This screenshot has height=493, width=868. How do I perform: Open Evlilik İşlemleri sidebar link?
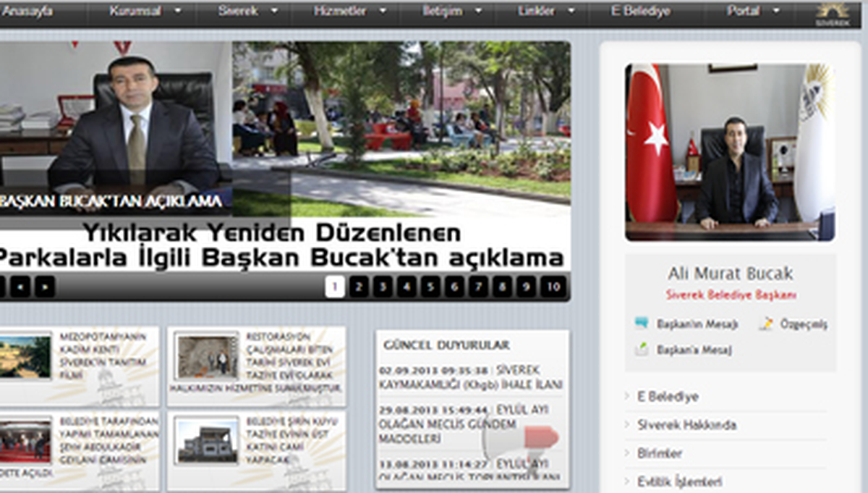[679, 481]
